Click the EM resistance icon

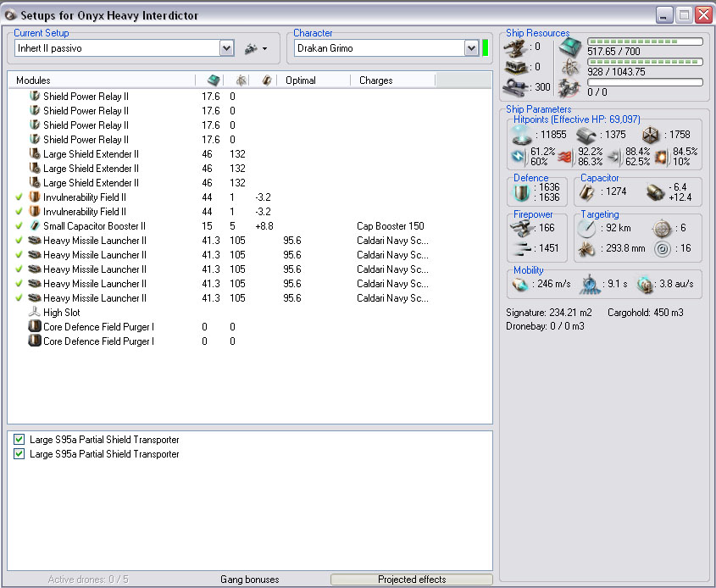[x=519, y=157]
